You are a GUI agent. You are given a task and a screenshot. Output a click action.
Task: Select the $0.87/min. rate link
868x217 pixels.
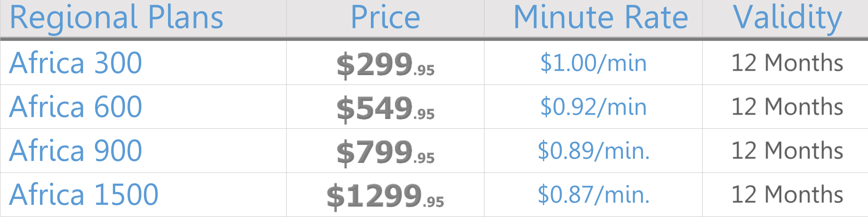(593, 195)
